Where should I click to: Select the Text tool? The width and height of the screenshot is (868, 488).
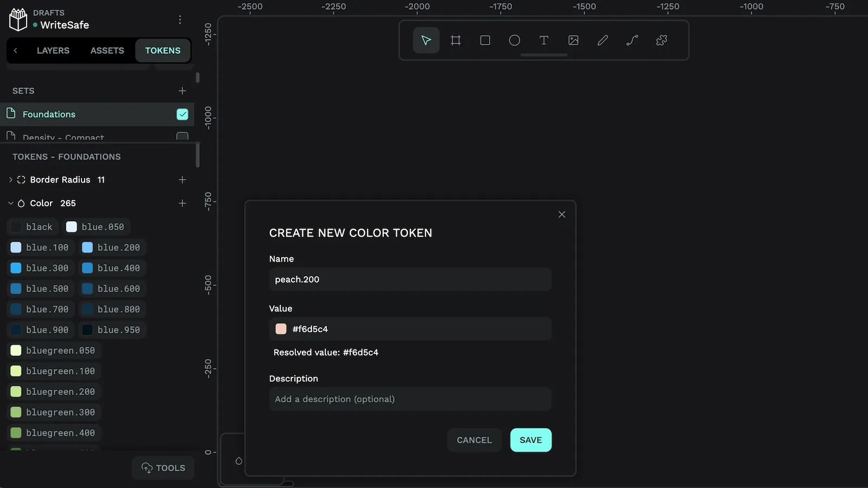(544, 40)
